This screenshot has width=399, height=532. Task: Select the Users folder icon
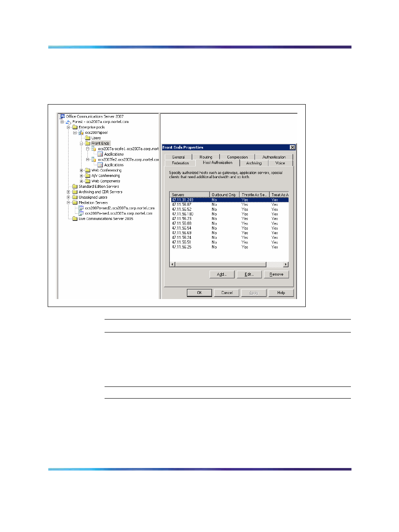point(88,138)
